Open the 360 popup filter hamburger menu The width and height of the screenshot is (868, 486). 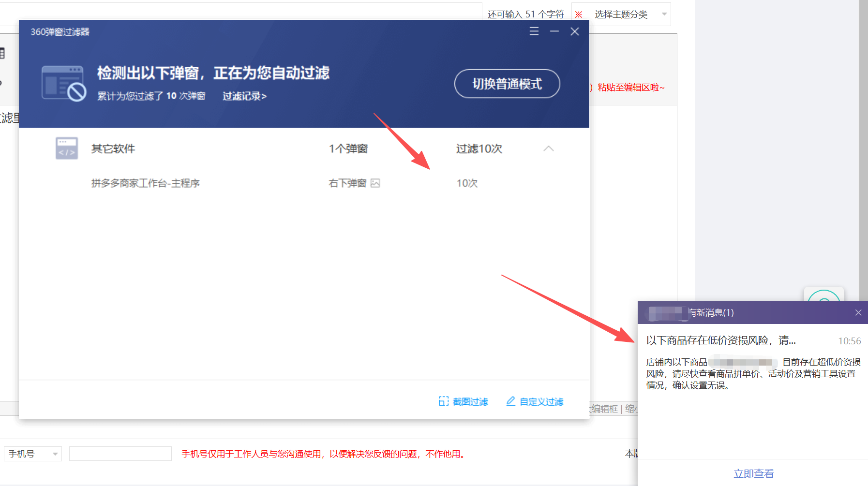tap(534, 31)
